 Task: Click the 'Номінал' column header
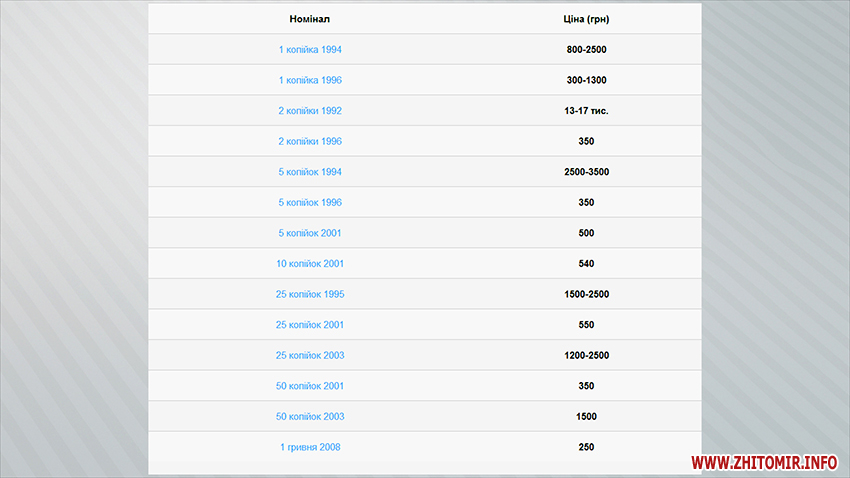[x=310, y=19]
